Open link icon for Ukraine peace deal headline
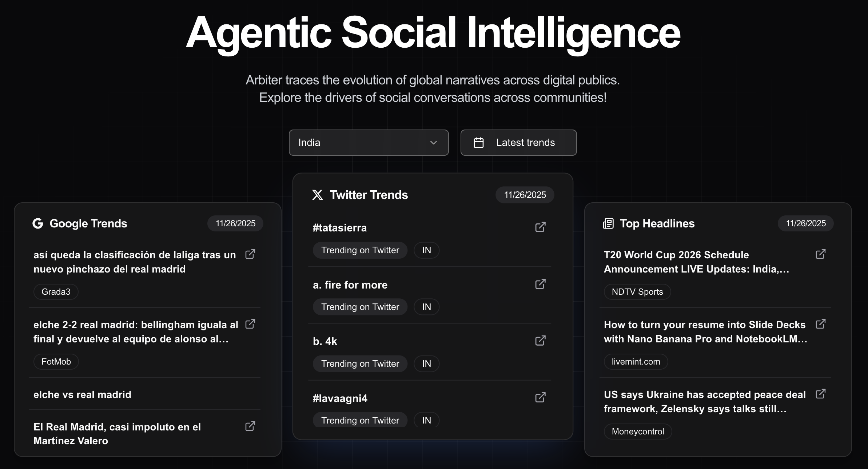 coord(821,394)
